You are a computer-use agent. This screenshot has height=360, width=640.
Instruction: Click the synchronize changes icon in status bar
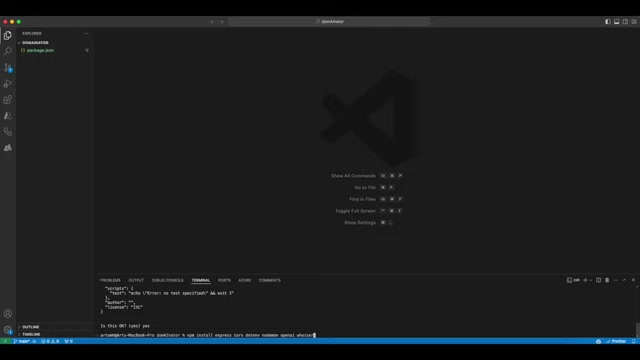coord(34,341)
